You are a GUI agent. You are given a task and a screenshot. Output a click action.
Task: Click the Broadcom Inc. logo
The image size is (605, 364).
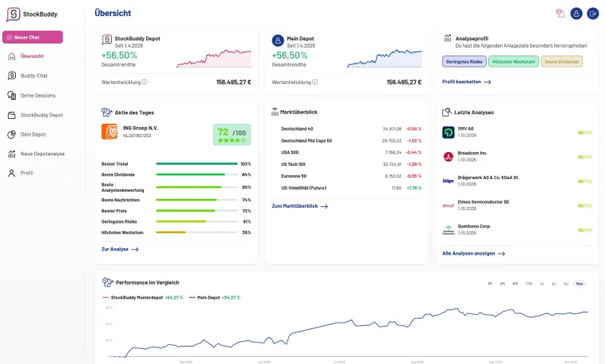point(449,157)
